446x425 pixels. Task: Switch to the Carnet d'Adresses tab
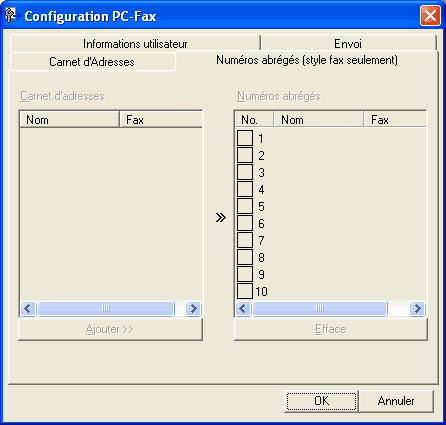92,62
